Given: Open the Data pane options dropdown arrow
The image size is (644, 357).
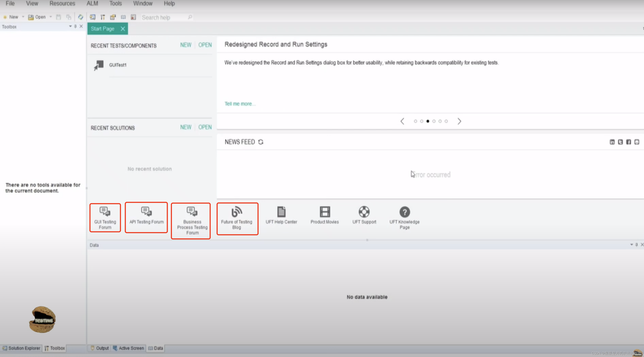Looking at the screenshot, I should [631, 245].
